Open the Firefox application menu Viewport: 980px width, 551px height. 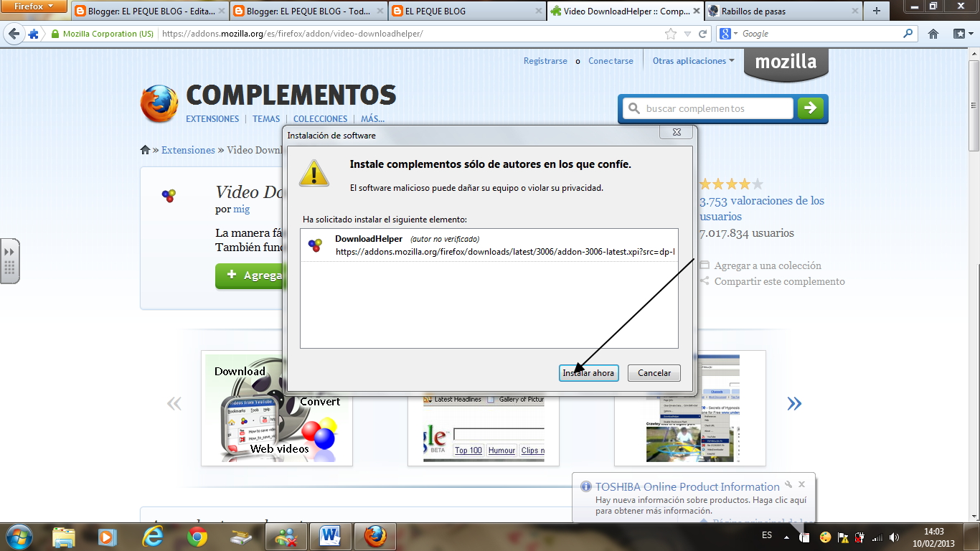tap(34, 6)
